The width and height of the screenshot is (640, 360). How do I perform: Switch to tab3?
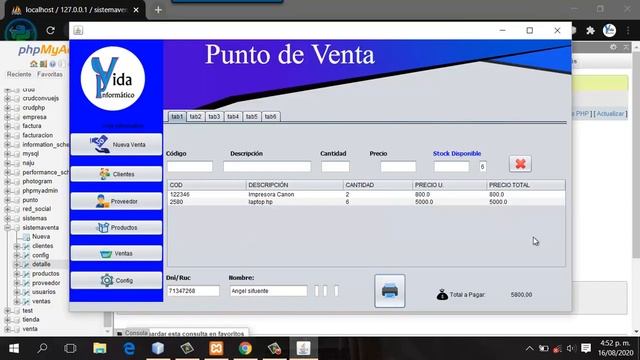coord(214,117)
